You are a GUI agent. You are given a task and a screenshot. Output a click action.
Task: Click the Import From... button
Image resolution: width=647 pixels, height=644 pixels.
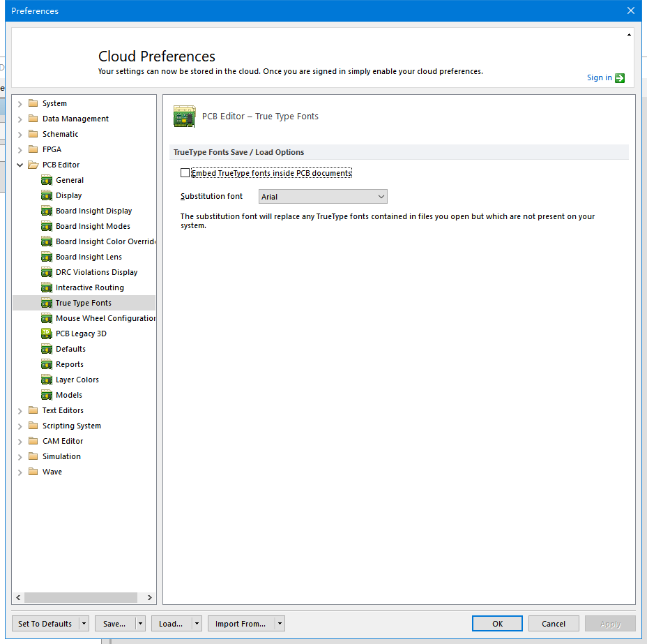click(x=240, y=624)
